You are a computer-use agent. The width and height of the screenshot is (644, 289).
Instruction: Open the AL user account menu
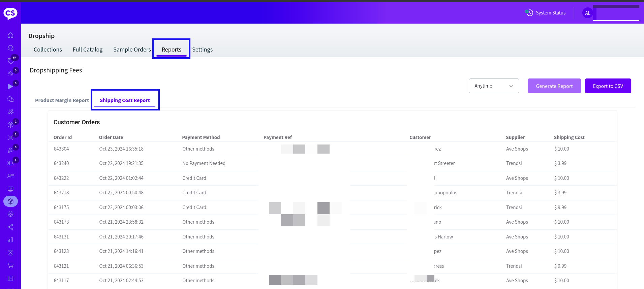587,13
